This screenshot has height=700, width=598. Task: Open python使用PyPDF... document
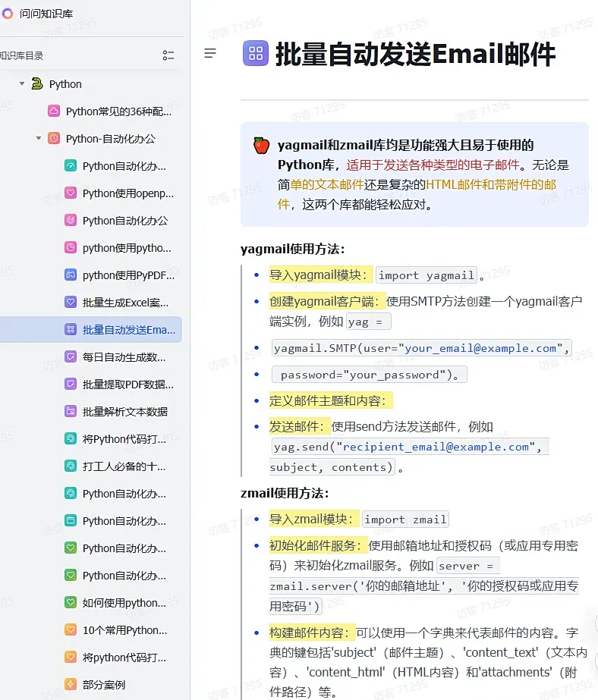pyautogui.click(x=128, y=275)
